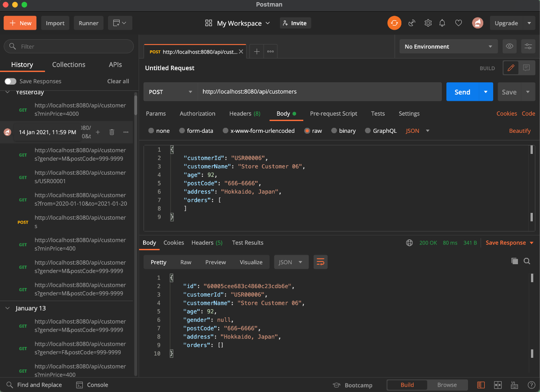The width and height of the screenshot is (540, 392).
Task: Open the Send button dropdown arrow
Action: (486, 92)
